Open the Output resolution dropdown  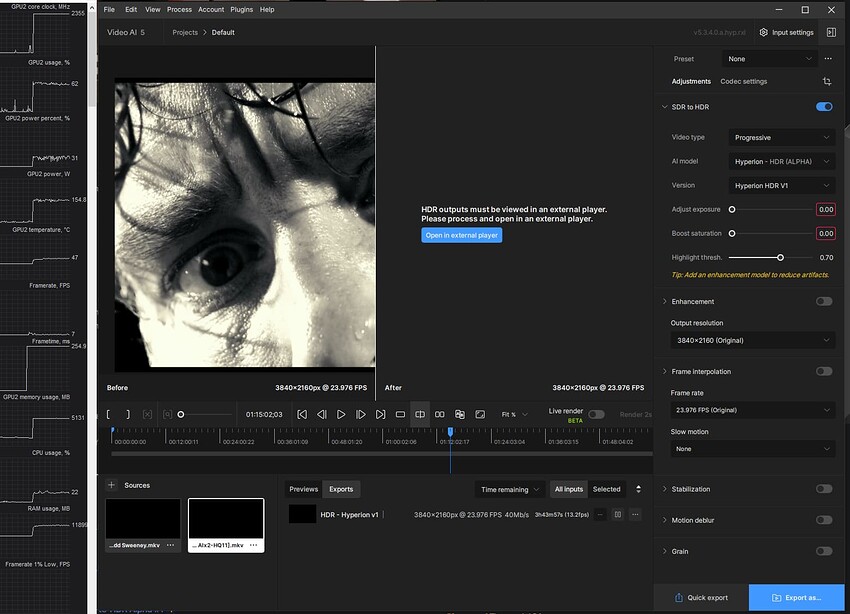coord(752,340)
